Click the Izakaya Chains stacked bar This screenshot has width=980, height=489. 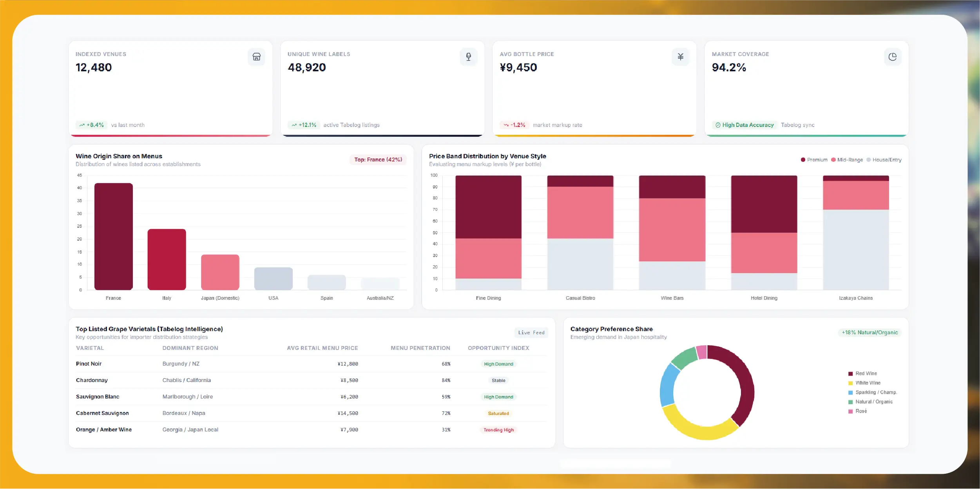point(856,233)
